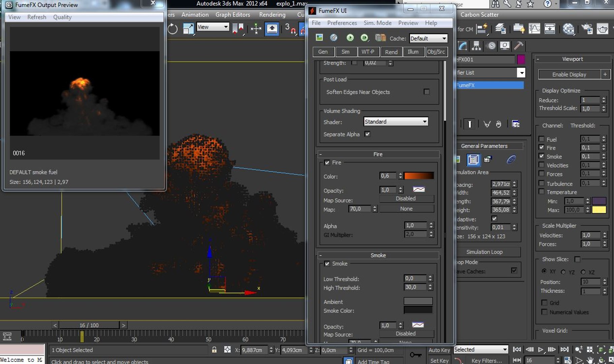Open the Quality menu in Output Preview
This screenshot has height=364, width=614.
[x=62, y=17]
